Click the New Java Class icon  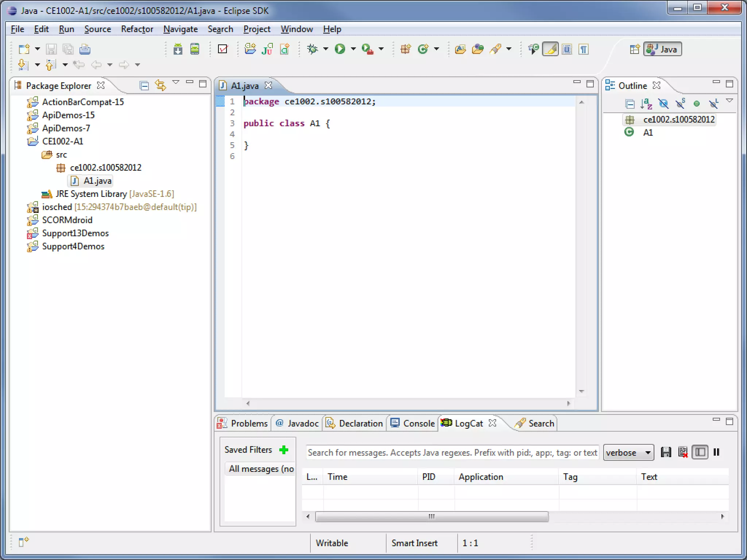(423, 49)
